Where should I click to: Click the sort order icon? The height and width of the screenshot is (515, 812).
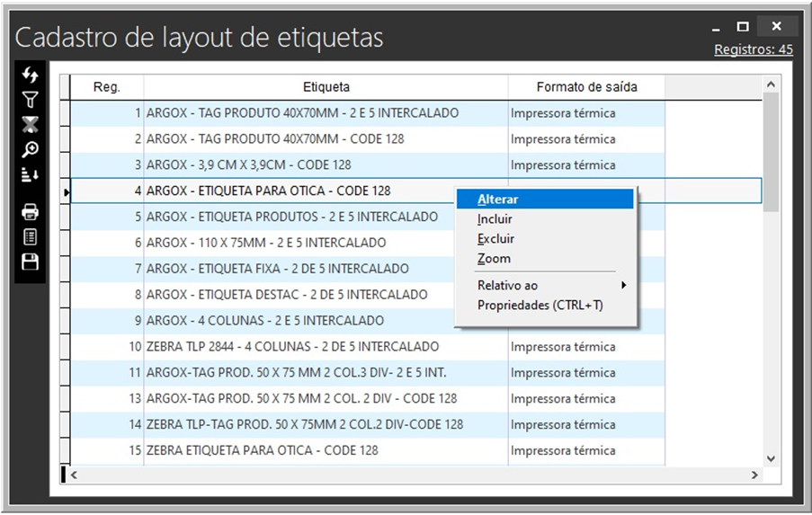point(30,175)
